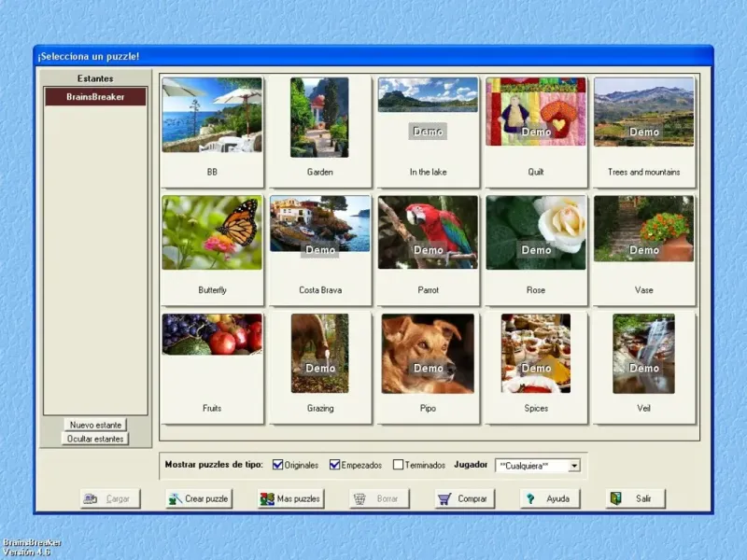Choose the Veil waterfall puzzle thumbnail
Image resolution: width=747 pixels, height=560 pixels.
pos(643,354)
